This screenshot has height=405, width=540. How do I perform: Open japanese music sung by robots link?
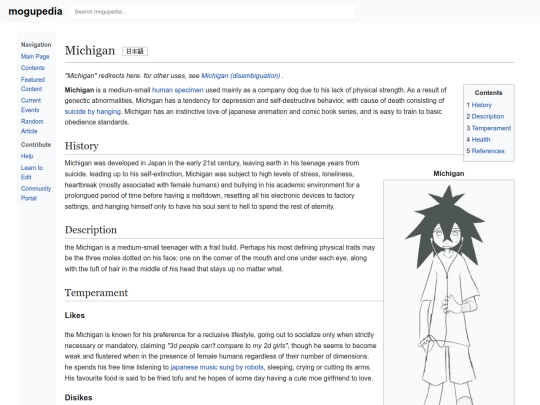[217, 367]
